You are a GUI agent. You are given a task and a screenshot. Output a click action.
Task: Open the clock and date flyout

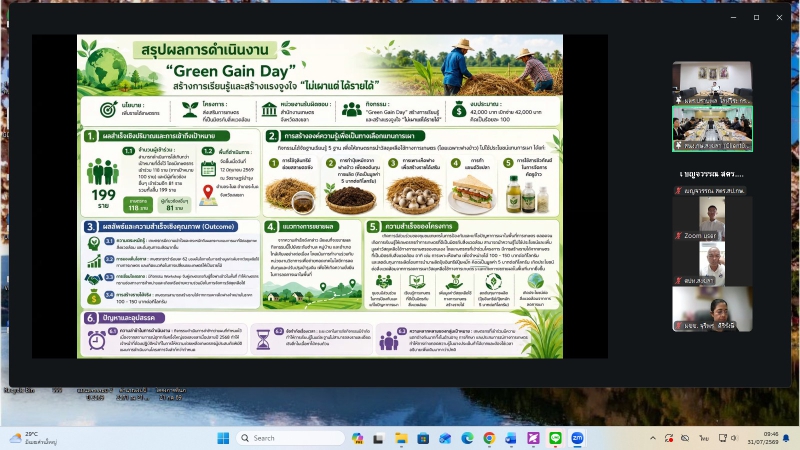(x=763, y=438)
